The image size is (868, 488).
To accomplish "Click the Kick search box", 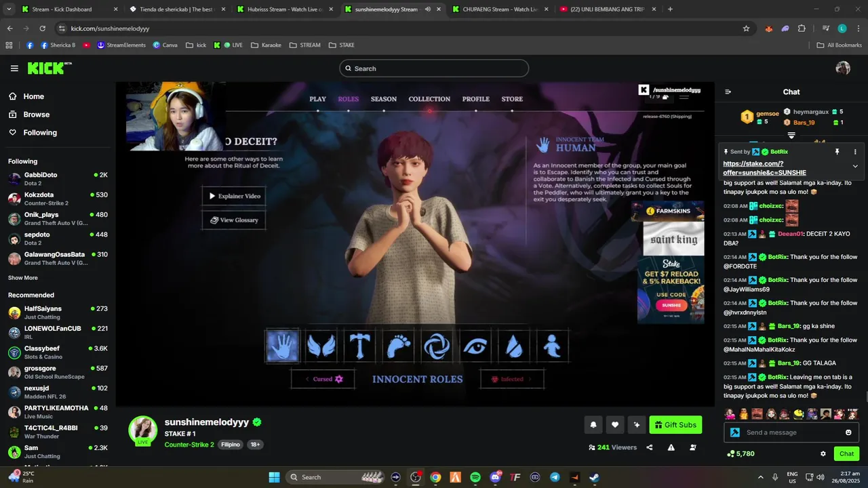I will point(434,68).
